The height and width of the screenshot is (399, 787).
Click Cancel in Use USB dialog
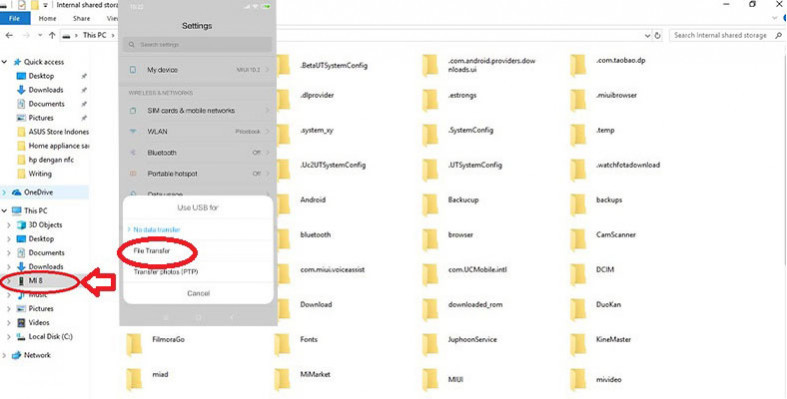198,293
